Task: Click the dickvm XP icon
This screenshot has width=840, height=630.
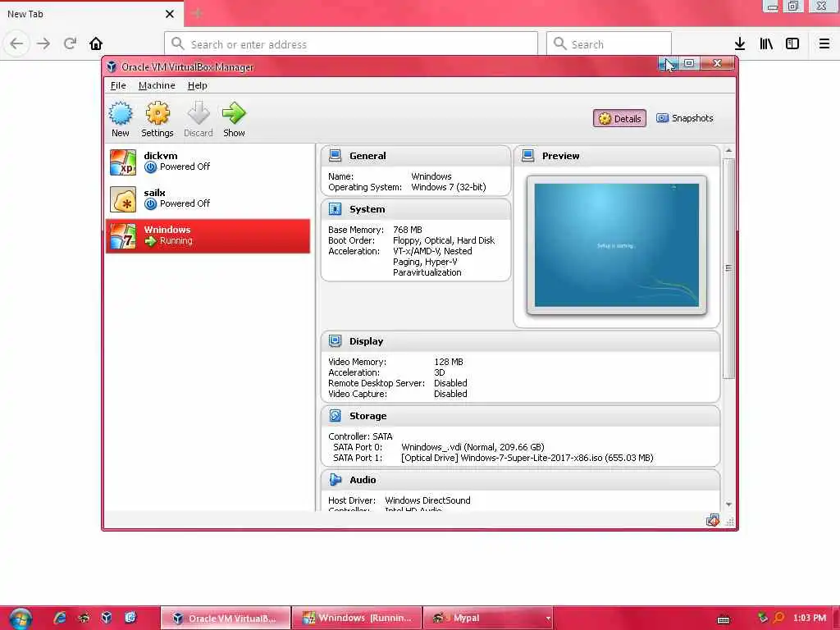Action: (x=123, y=162)
